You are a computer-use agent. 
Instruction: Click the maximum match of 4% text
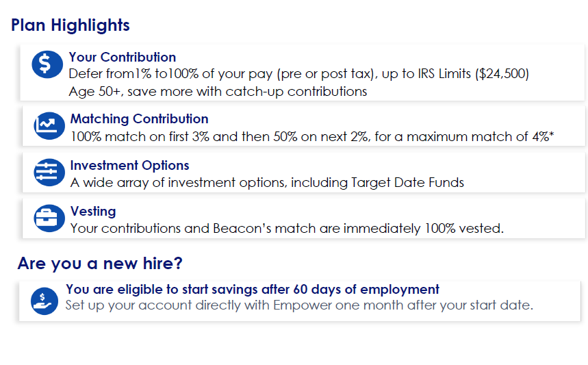click(480, 136)
